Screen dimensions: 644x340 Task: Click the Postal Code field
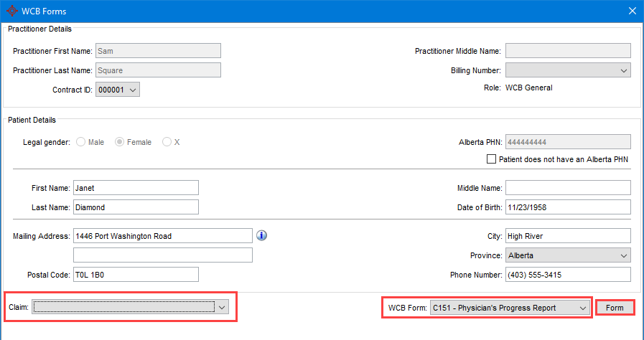(x=135, y=275)
